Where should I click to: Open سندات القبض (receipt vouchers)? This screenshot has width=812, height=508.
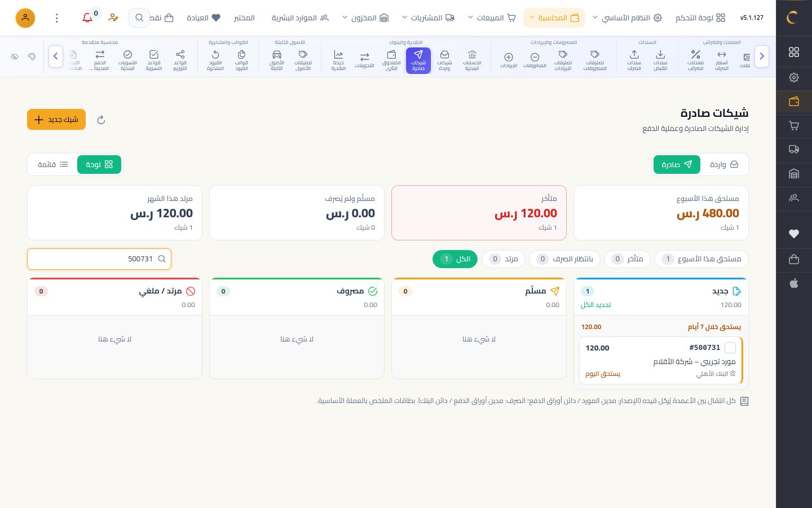[x=660, y=60]
